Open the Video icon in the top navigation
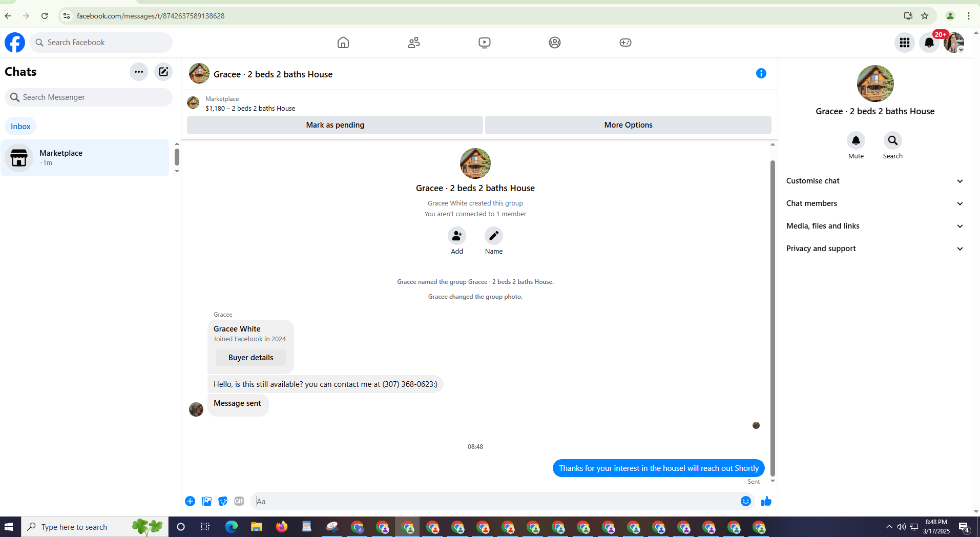The image size is (980, 537). coord(485,43)
